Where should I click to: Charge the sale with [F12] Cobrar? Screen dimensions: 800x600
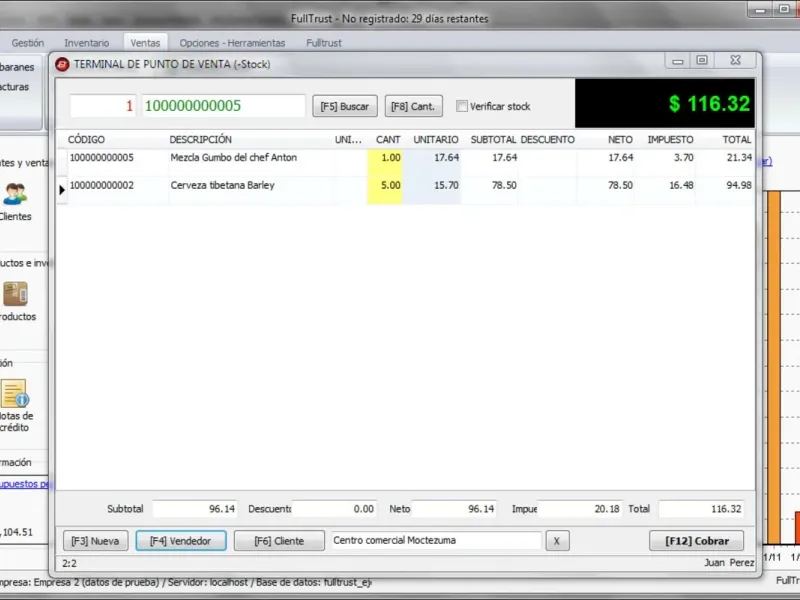[696, 541]
